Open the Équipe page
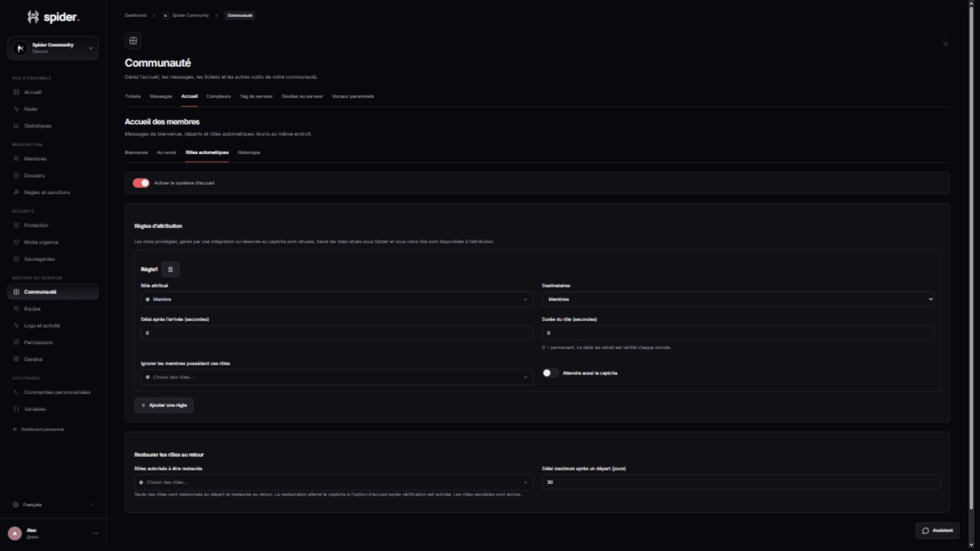The width and height of the screenshot is (980, 551). tap(53, 309)
